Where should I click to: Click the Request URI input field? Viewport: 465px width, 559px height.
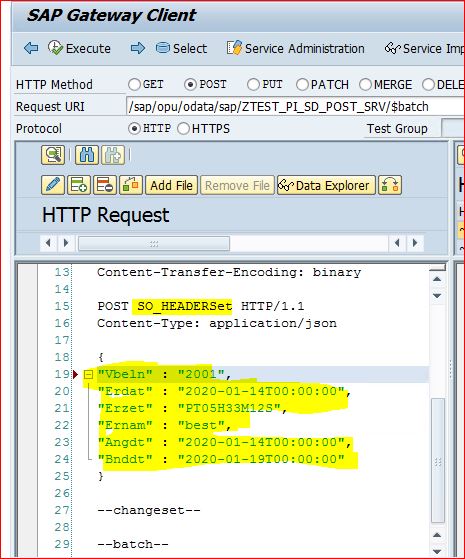tap(296, 107)
